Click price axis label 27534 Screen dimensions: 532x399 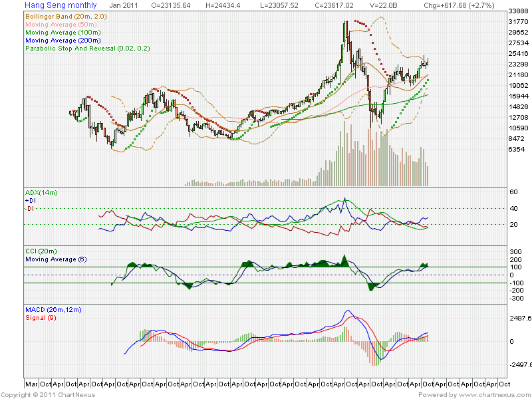pyautogui.click(x=519, y=43)
